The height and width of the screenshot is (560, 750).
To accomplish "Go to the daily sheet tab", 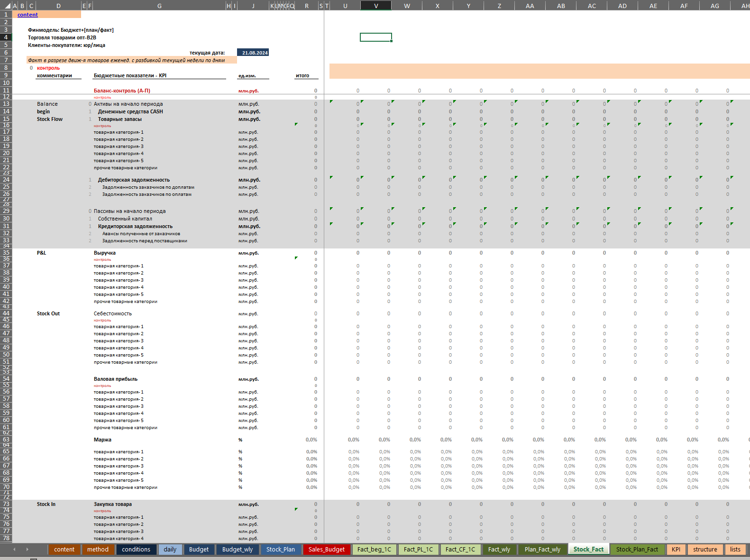I will pyautogui.click(x=170, y=550).
